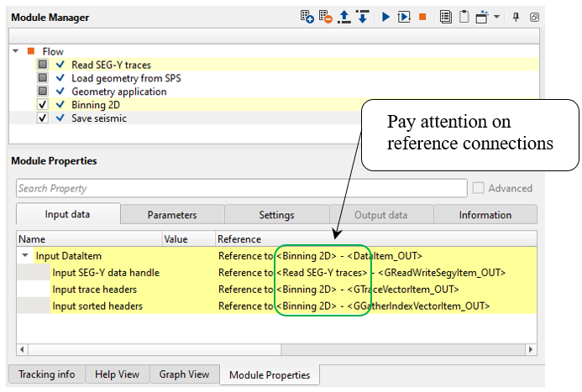Toggle the Read SEG-Y traces checkbox
This screenshot has width=582, height=392.
[43, 65]
